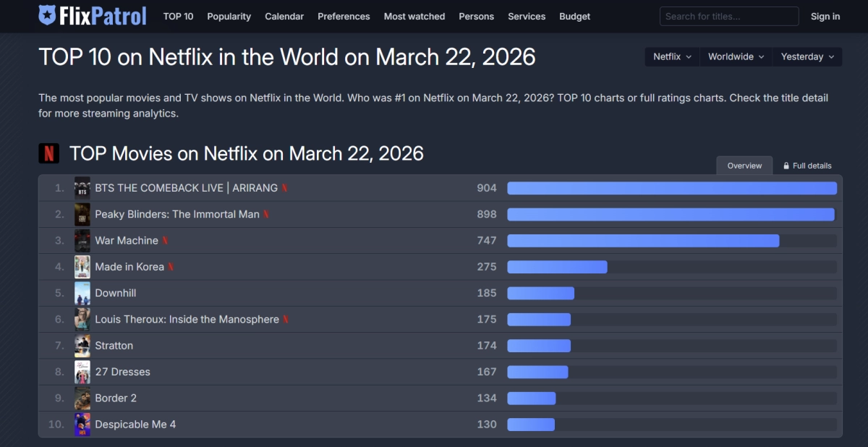Go to the Calendar menu item
Image resolution: width=868 pixels, height=447 pixels.
coord(284,16)
